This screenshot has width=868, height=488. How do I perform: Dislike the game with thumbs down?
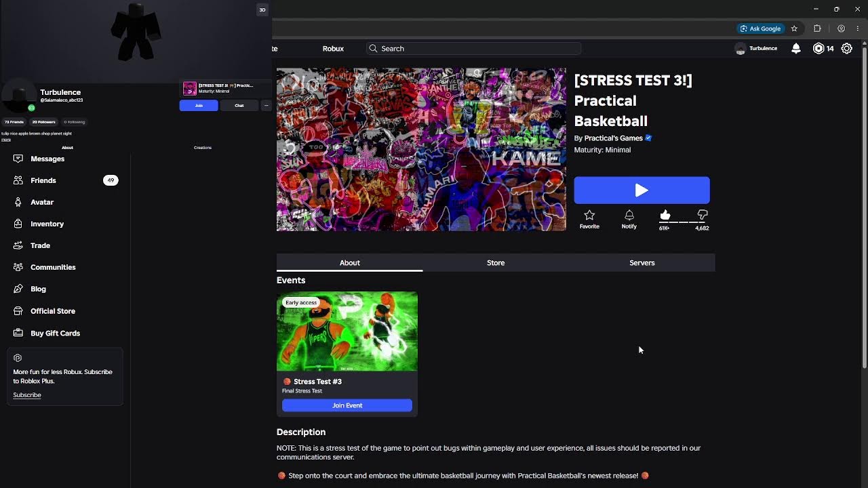click(703, 215)
